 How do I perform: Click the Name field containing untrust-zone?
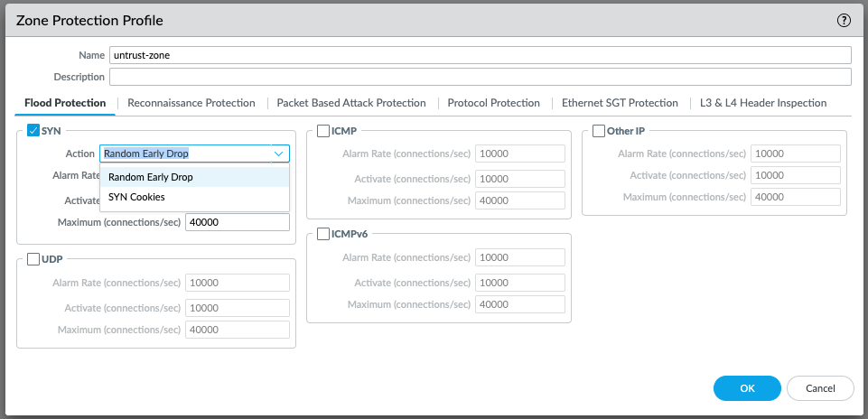pyautogui.click(x=480, y=55)
